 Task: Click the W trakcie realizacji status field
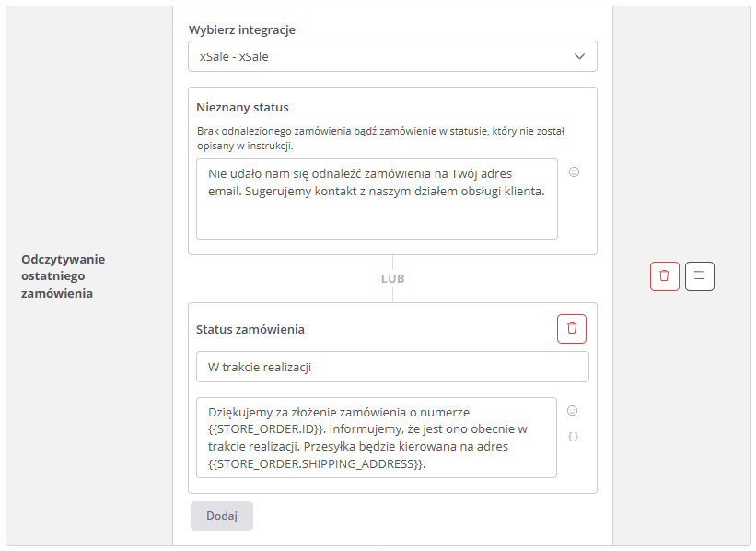[392, 367]
